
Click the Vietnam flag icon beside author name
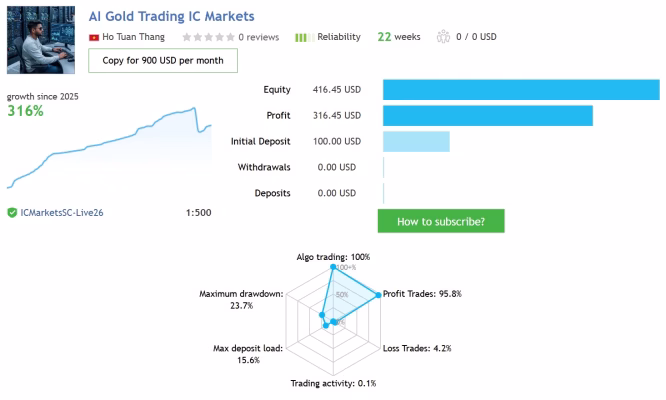(94, 37)
